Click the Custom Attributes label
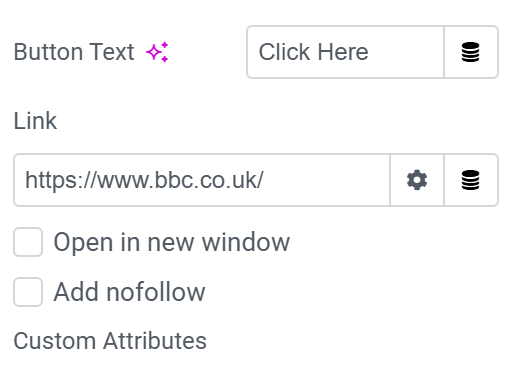525x368 pixels. (110, 341)
